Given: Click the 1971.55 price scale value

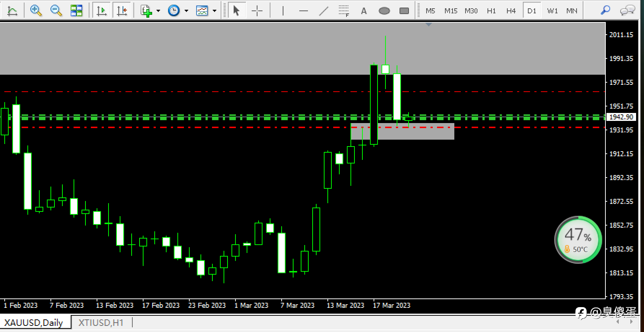Looking at the screenshot, I should [x=621, y=82].
